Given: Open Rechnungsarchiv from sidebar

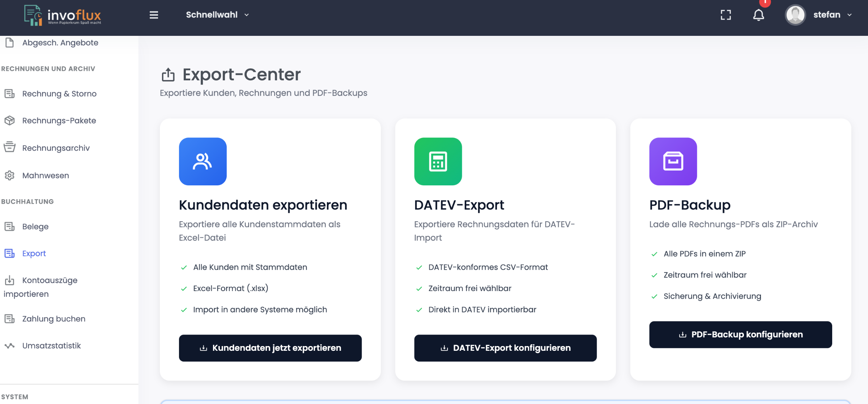Looking at the screenshot, I should click(56, 148).
